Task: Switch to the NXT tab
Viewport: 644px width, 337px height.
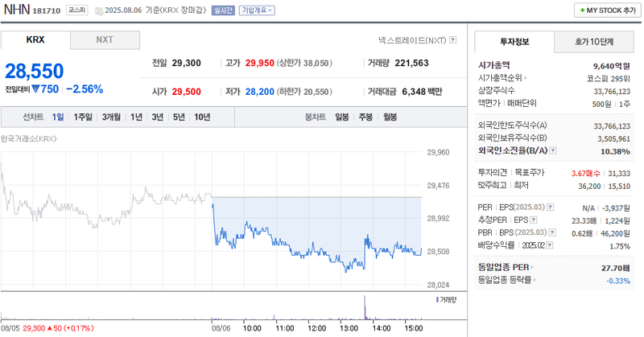Action: [x=105, y=40]
